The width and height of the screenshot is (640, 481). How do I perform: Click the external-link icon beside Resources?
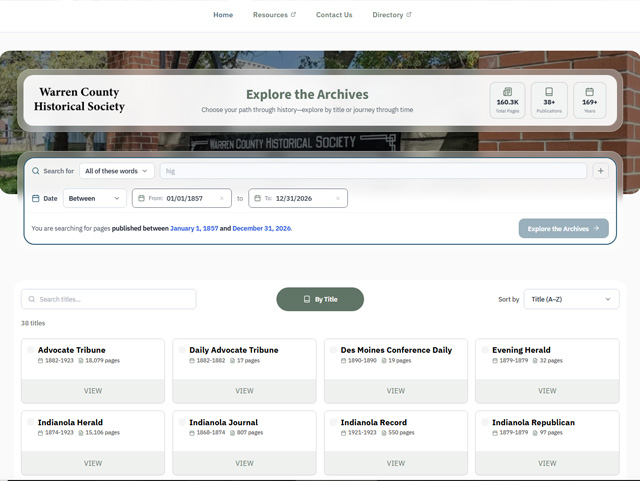293,14
